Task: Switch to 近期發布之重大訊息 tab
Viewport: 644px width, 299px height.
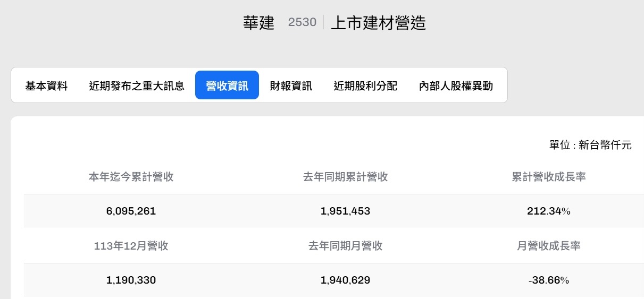Action: tap(137, 86)
